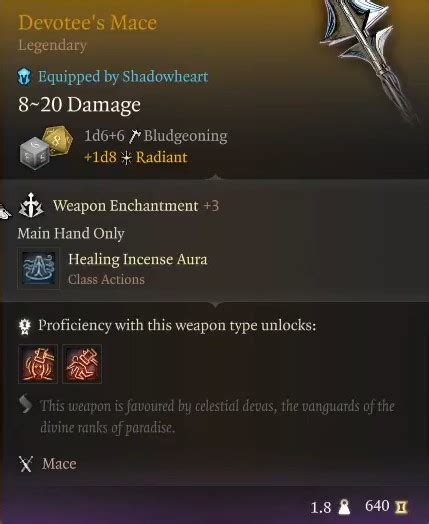This screenshot has height=524, width=429.
Task: Click the Devotee's Mace title
Action: [x=87, y=23]
